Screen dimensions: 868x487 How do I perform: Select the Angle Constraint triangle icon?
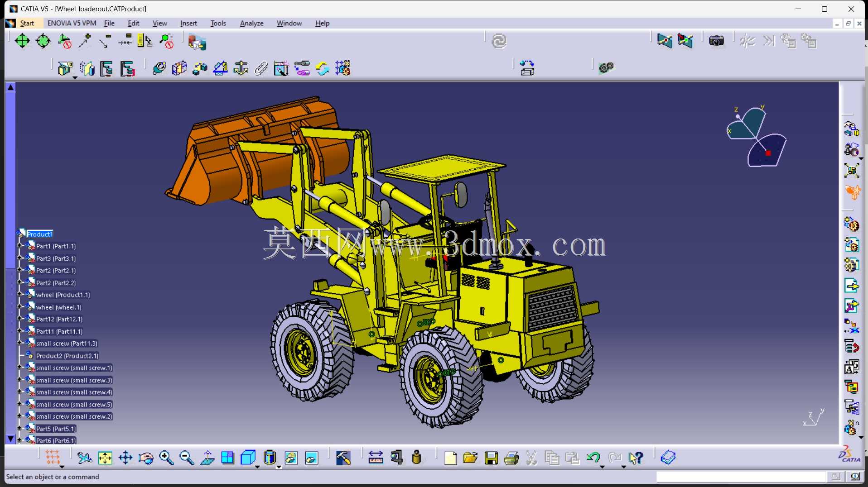pyautogui.click(x=221, y=68)
